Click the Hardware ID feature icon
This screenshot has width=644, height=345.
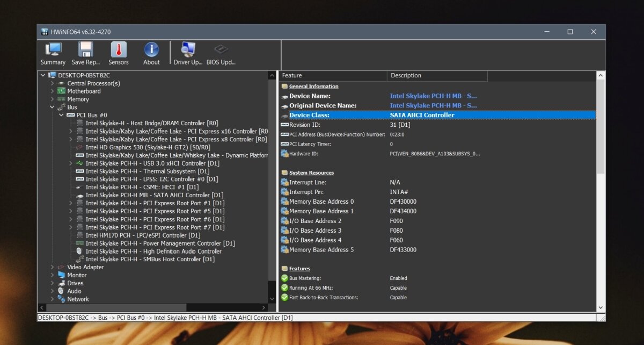pyautogui.click(x=285, y=154)
